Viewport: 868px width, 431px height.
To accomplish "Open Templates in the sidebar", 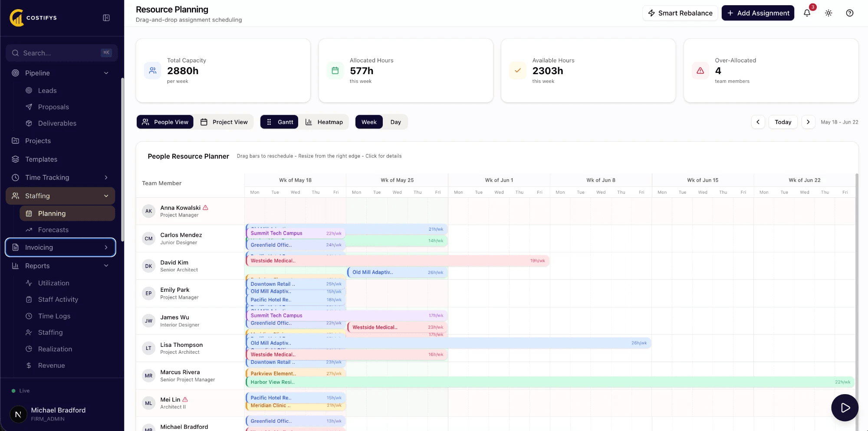I will click(41, 160).
